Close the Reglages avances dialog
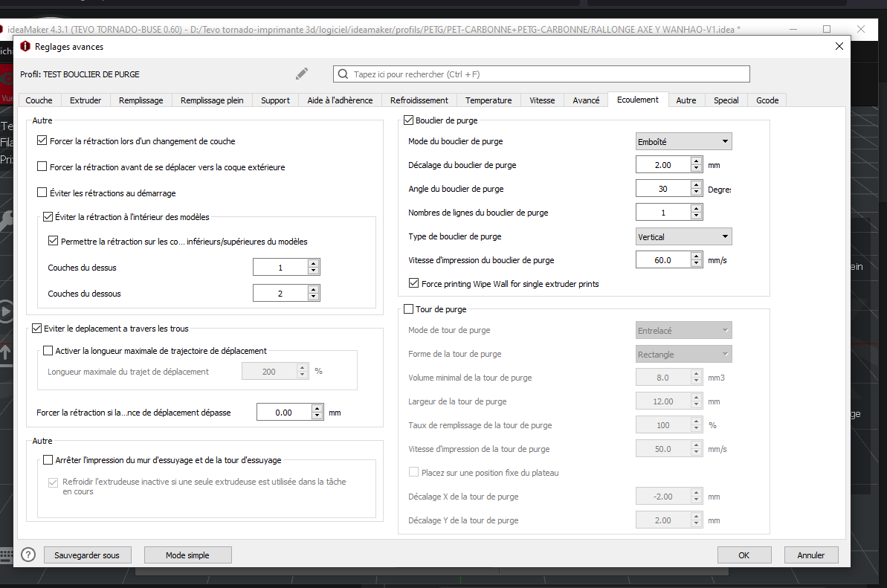 click(839, 46)
